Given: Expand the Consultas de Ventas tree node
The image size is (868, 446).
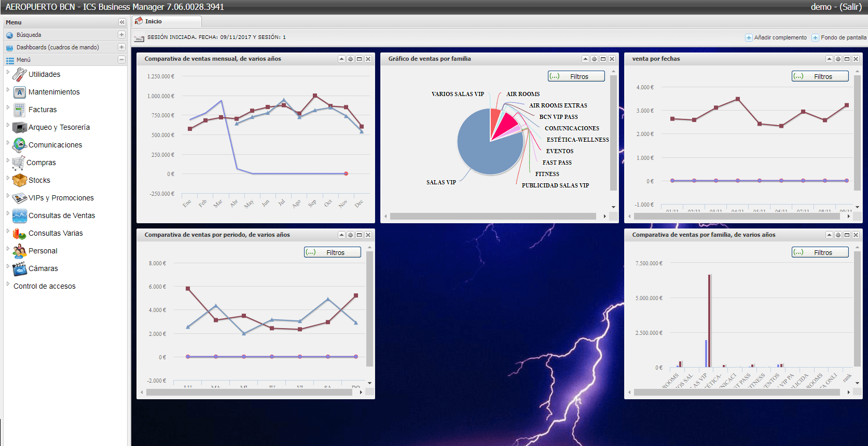Looking at the screenshot, I should click(8, 213).
